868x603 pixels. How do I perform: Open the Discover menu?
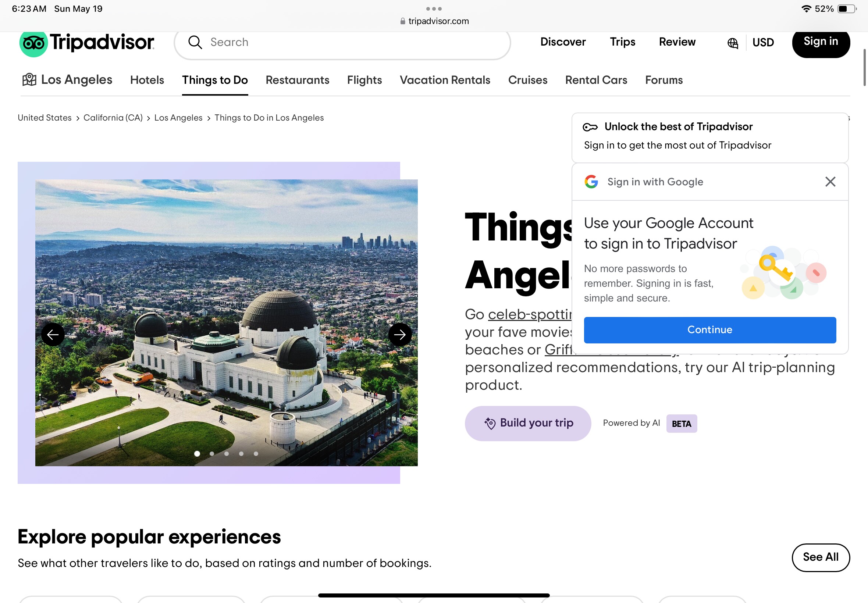click(x=563, y=42)
